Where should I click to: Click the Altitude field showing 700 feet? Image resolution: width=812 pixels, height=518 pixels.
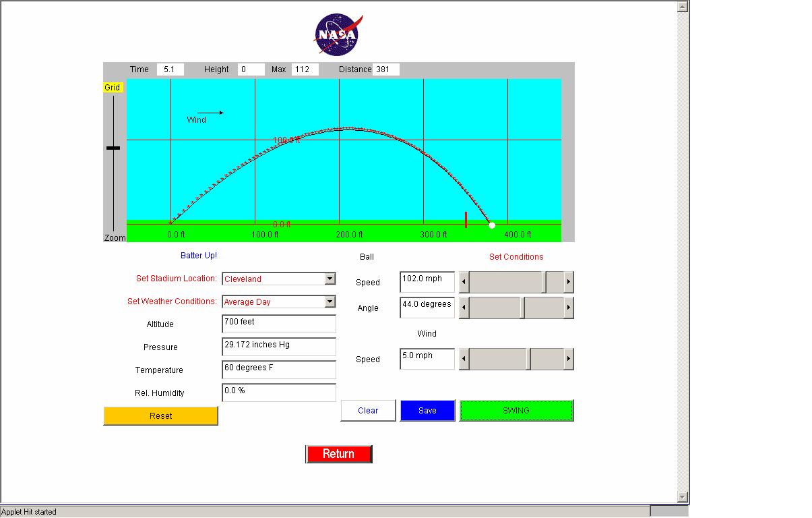tap(279, 324)
